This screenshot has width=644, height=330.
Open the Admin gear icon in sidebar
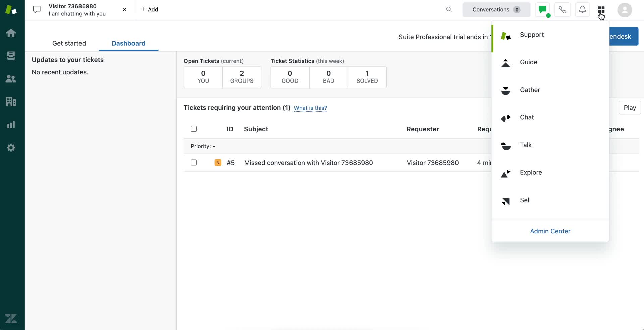(x=11, y=148)
